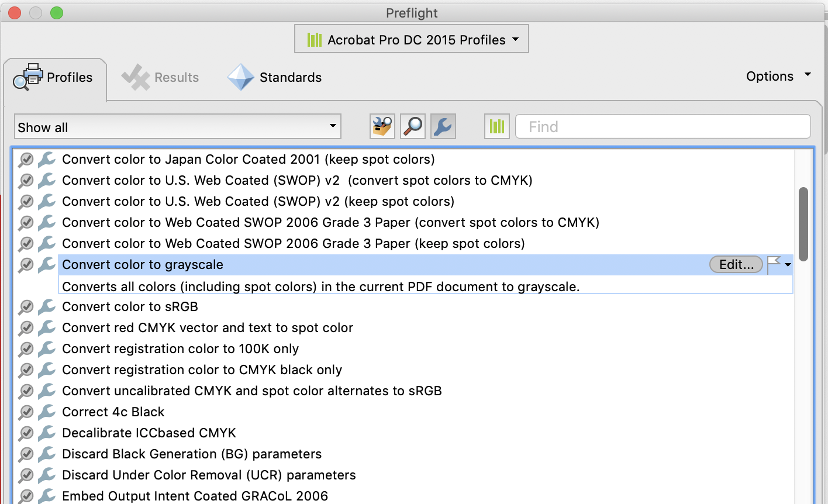Open the Show all filter dropdown
Viewport: 828px width, 504px height.
tap(177, 126)
